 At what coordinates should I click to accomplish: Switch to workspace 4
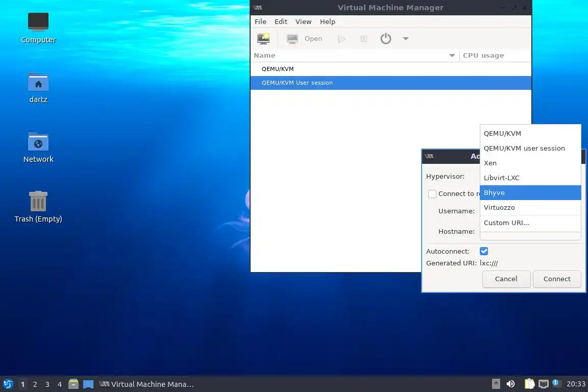click(x=60, y=384)
